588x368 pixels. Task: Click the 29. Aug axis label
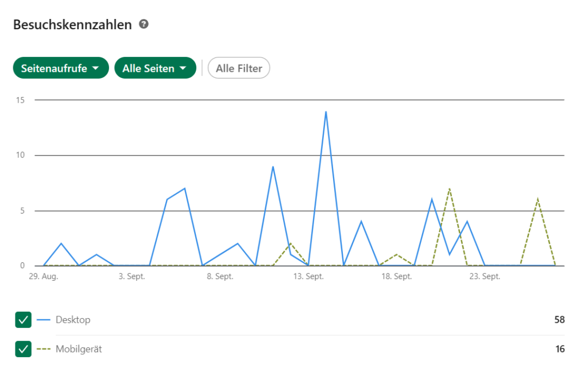tap(44, 276)
